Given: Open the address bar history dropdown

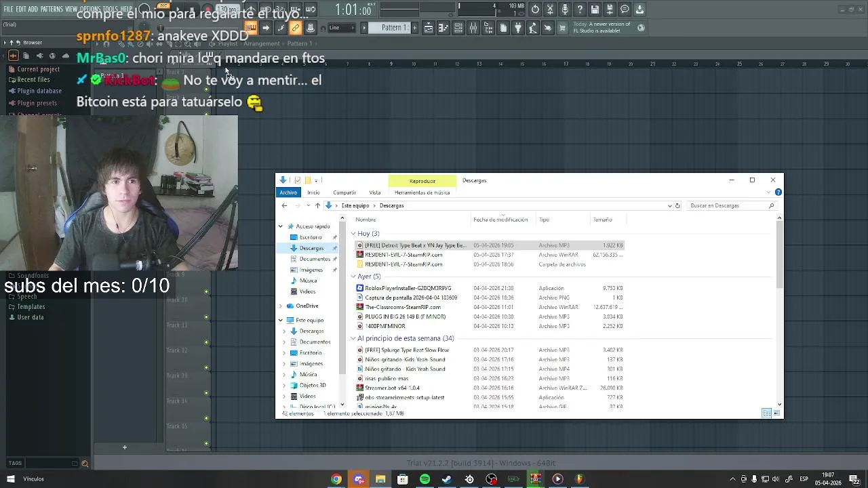Looking at the screenshot, I should [x=670, y=205].
